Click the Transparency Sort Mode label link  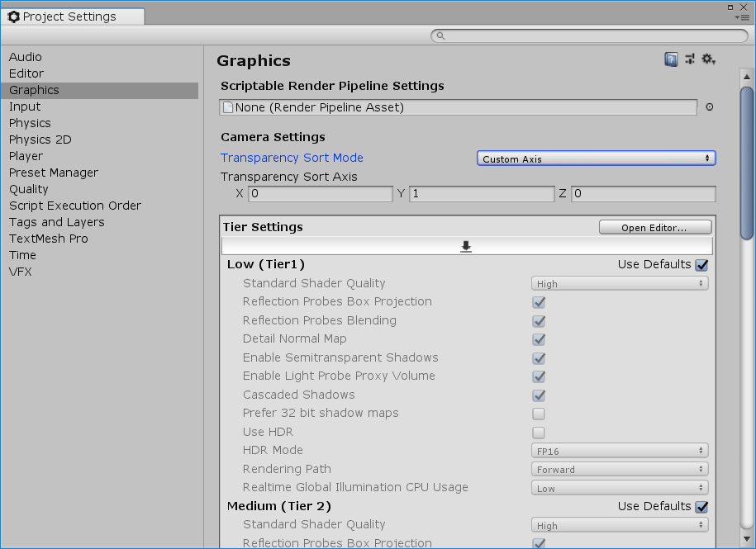(292, 158)
